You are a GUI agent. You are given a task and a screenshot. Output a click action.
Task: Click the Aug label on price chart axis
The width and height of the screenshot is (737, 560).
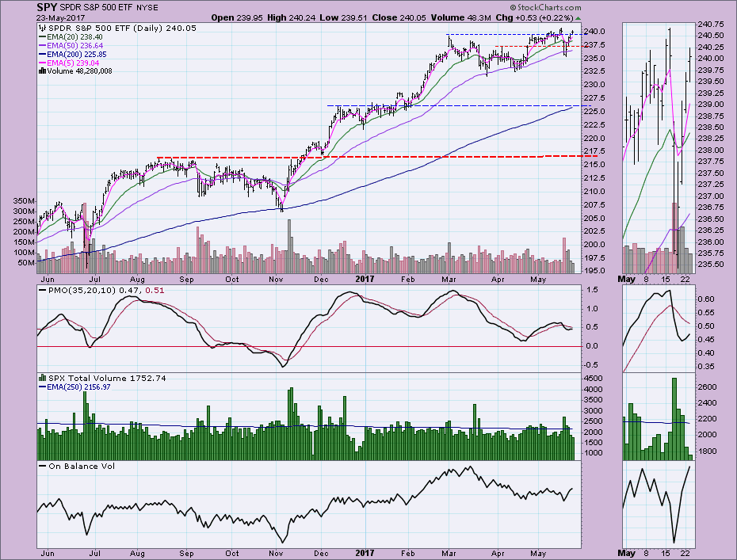pyautogui.click(x=137, y=279)
